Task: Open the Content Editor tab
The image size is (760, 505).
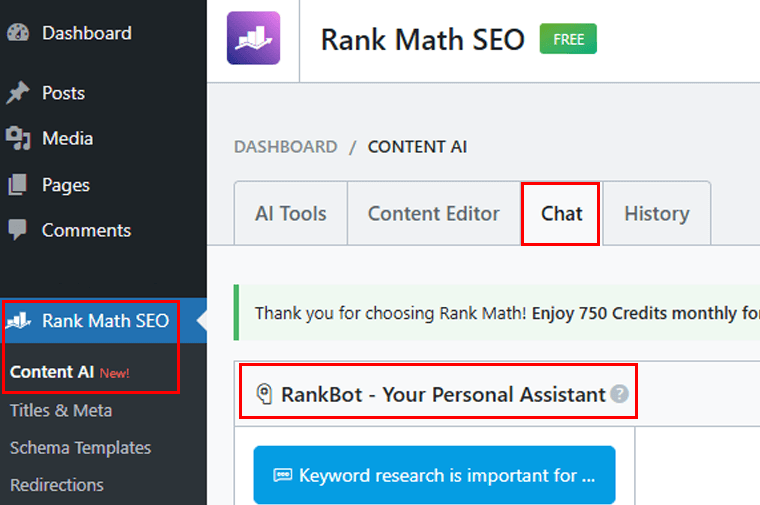Action: click(433, 213)
